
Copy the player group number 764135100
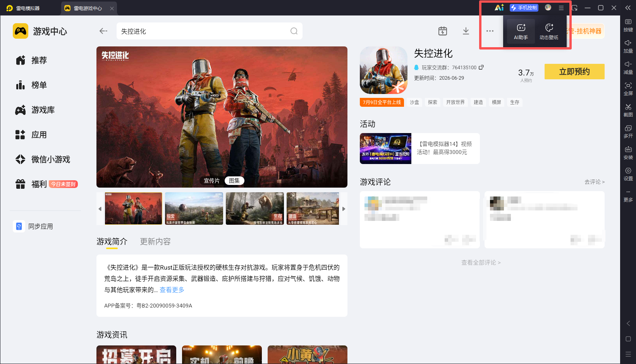click(x=481, y=67)
